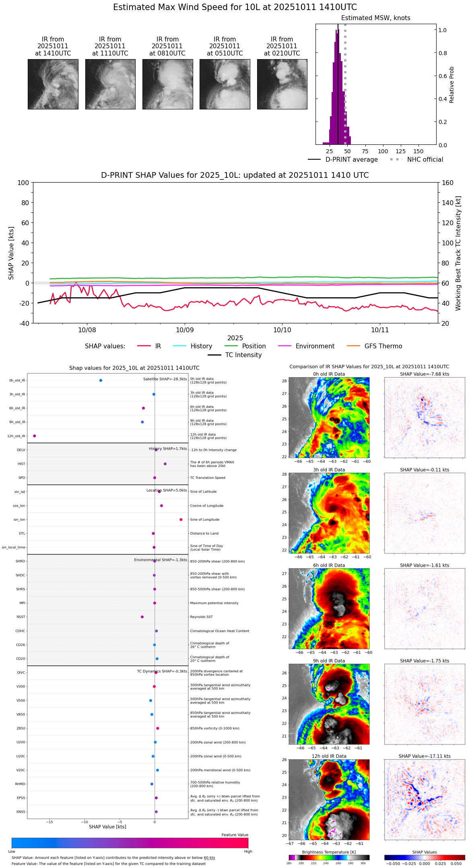Click the MPI feature label

pyautogui.click(x=23, y=603)
